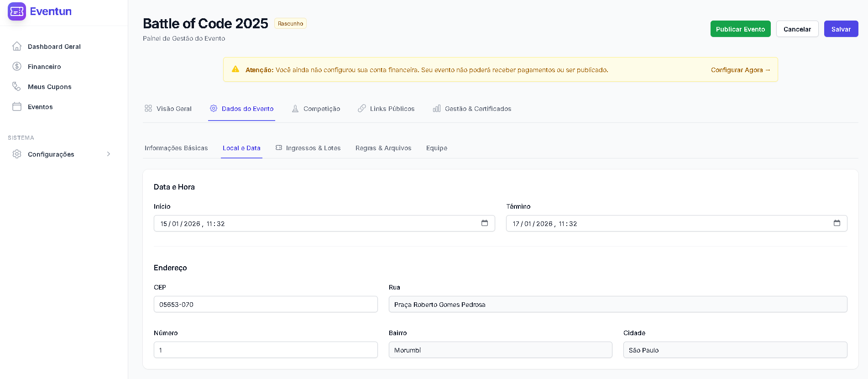Click the Configurações gear icon
The height and width of the screenshot is (379, 868).
[x=17, y=154]
